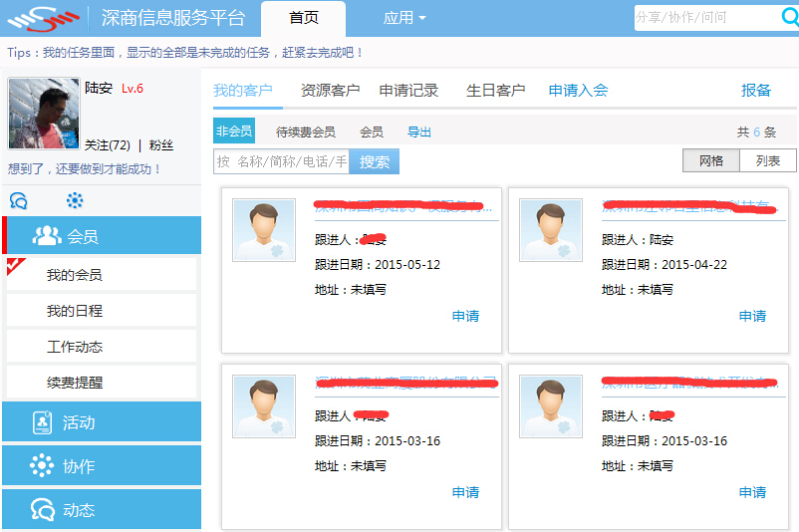Switch to the 资源客户 tab
Screen dimensions: 799x532
pos(330,91)
